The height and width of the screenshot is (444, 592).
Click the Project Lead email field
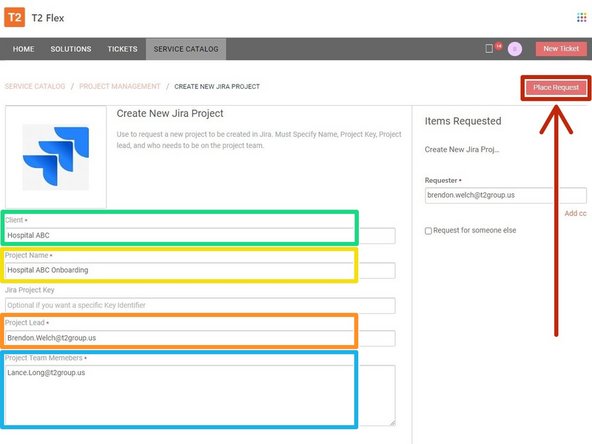click(x=200, y=338)
